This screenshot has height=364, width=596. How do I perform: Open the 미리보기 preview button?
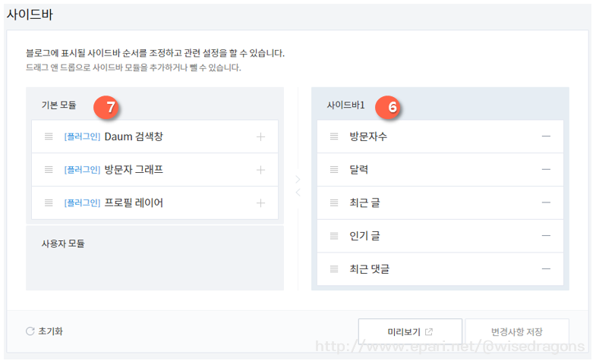(410, 331)
